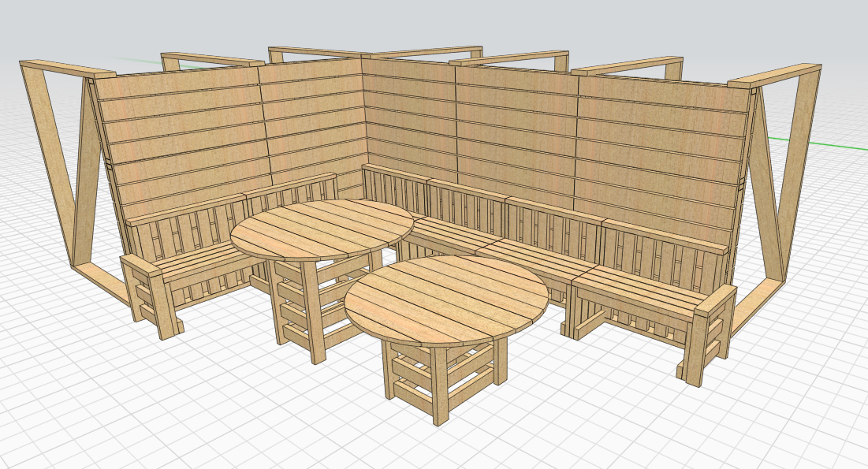Select the rear round table top
This screenshot has width=868, height=469.
pos(322,229)
